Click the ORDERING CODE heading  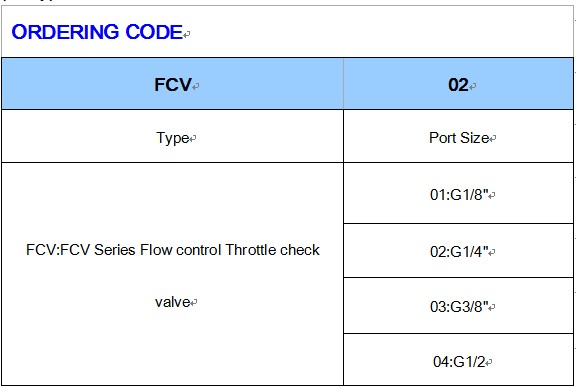pyautogui.click(x=97, y=32)
